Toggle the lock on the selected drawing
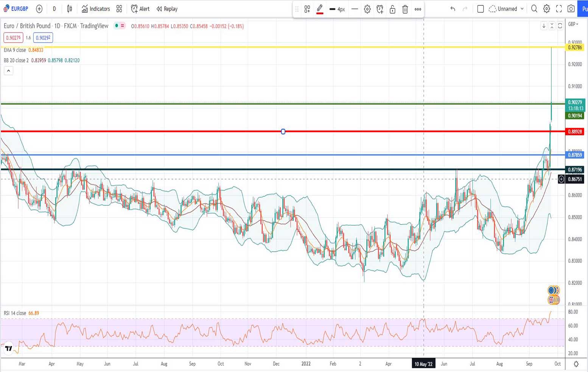This screenshot has height=372, width=588. coord(392,9)
